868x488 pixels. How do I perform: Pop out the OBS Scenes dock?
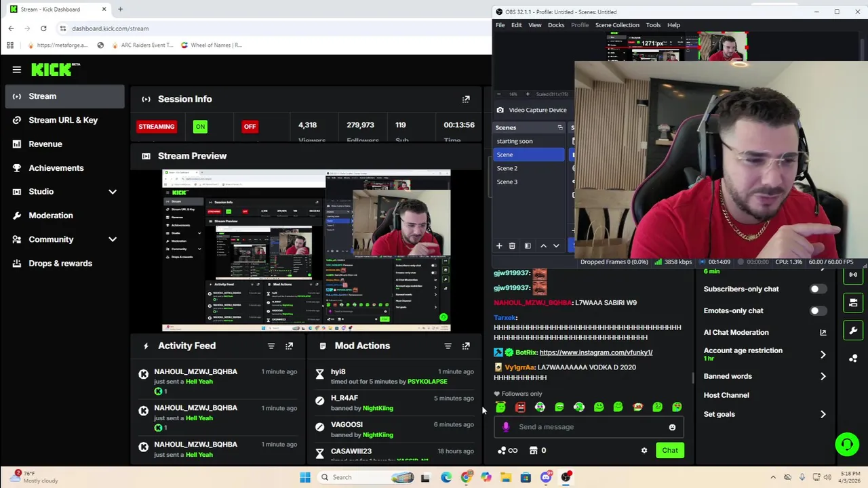[x=560, y=127]
